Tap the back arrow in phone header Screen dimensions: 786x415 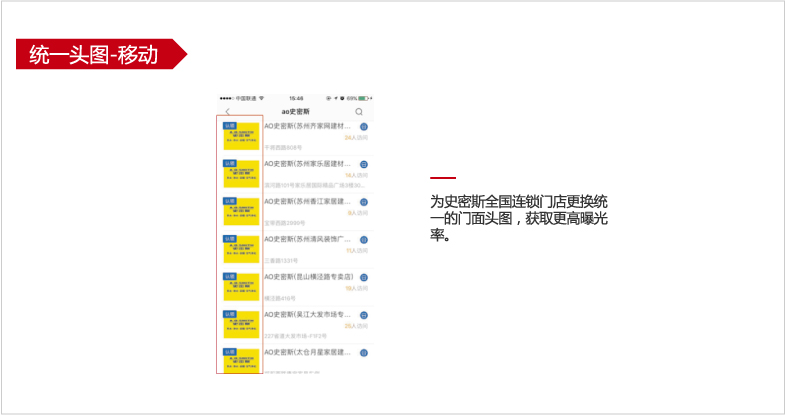(x=227, y=111)
